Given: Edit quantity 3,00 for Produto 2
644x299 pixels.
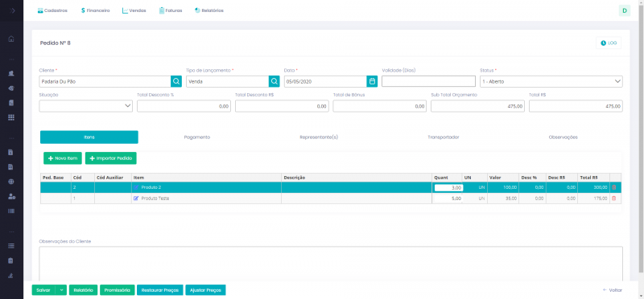Looking at the screenshot, I should 448,187.
